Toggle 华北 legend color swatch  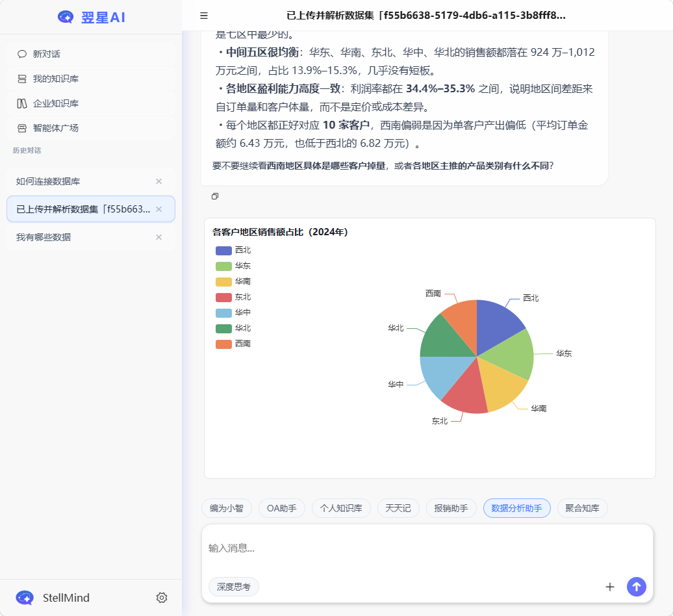223,329
